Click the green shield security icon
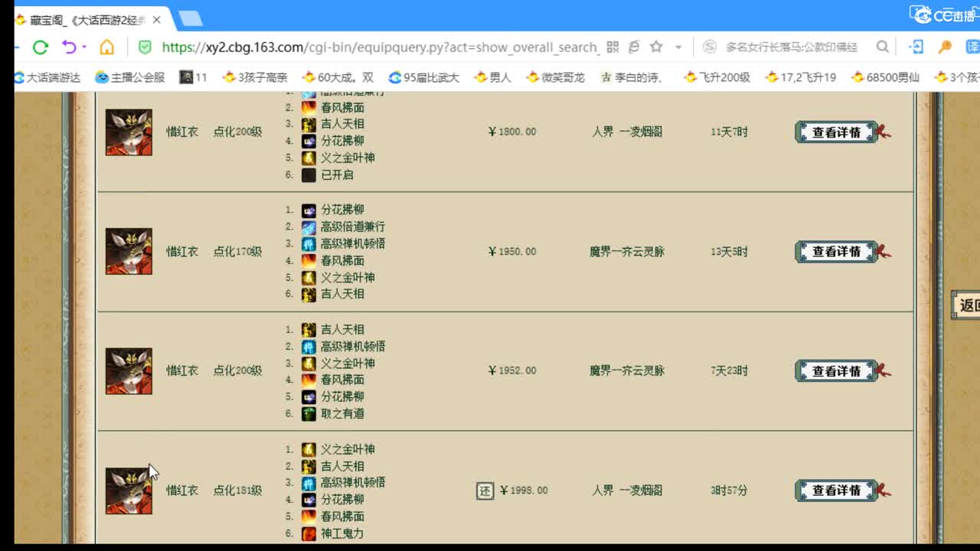The width and height of the screenshot is (980, 551). 145,47
